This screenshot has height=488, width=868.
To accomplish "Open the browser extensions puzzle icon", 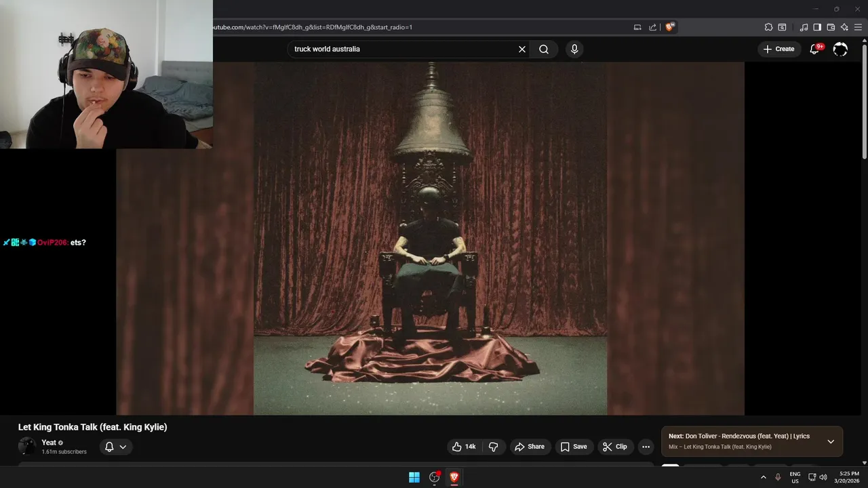I will point(768,27).
